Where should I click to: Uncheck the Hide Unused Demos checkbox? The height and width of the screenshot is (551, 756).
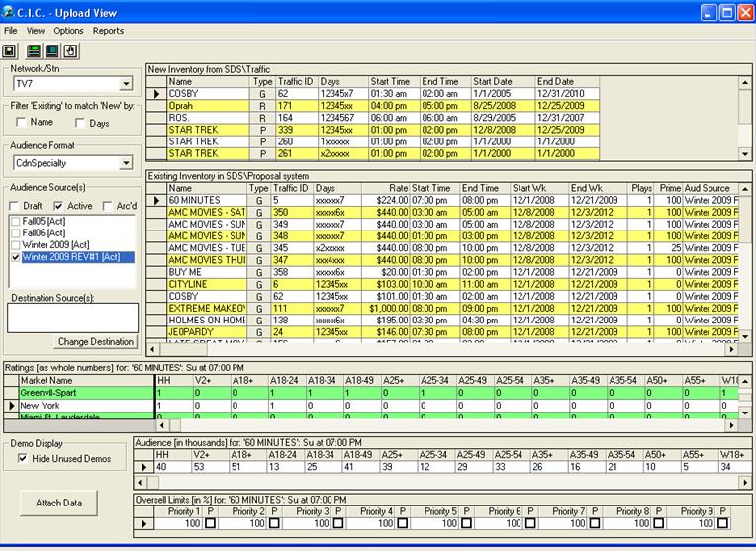coord(23,459)
